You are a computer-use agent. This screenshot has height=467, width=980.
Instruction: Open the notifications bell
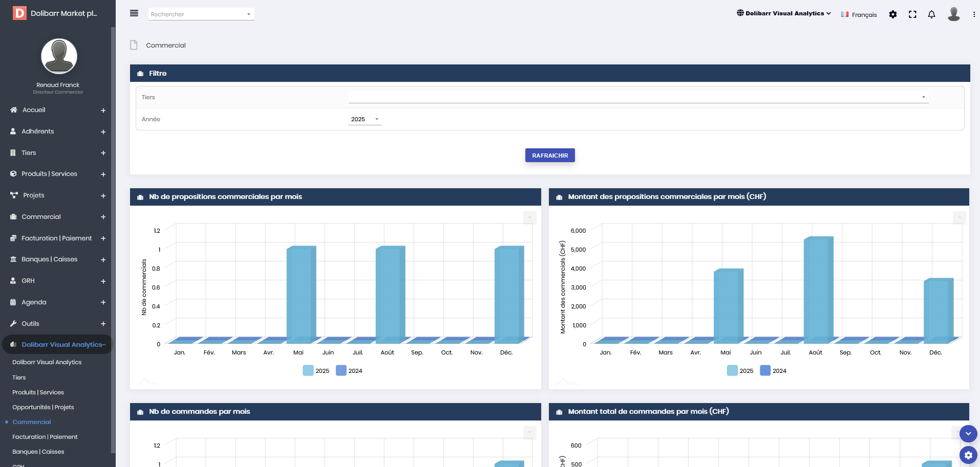(x=931, y=14)
